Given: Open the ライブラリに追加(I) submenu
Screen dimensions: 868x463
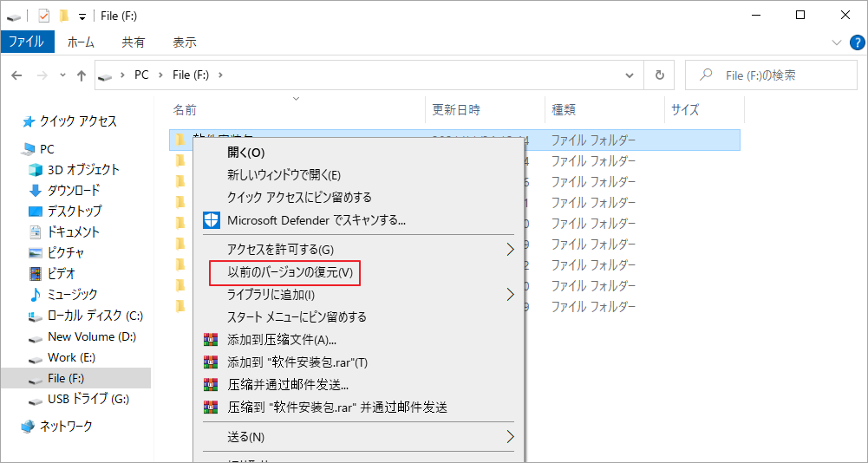Looking at the screenshot, I should [359, 295].
